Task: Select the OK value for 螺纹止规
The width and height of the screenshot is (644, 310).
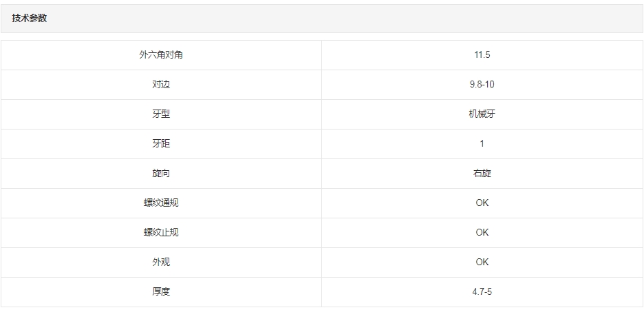Action: pyautogui.click(x=482, y=232)
